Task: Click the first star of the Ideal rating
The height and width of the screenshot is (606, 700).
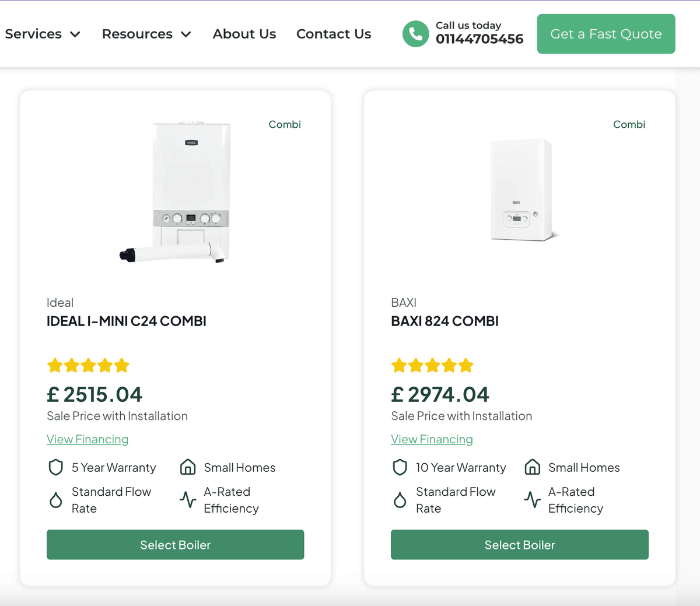Action: click(x=55, y=365)
